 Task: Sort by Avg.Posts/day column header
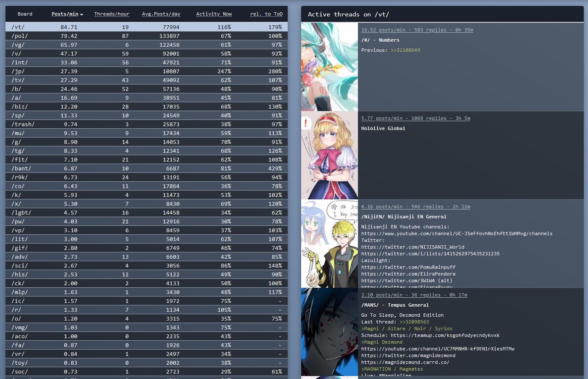click(x=161, y=14)
